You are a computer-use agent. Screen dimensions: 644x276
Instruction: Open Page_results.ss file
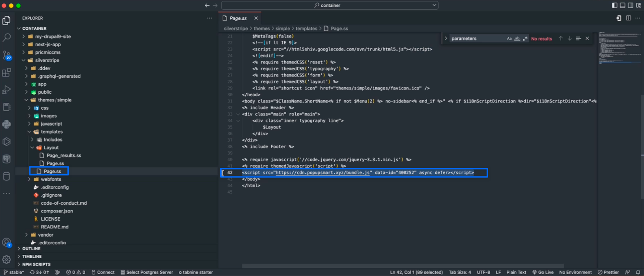(x=63, y=155)
